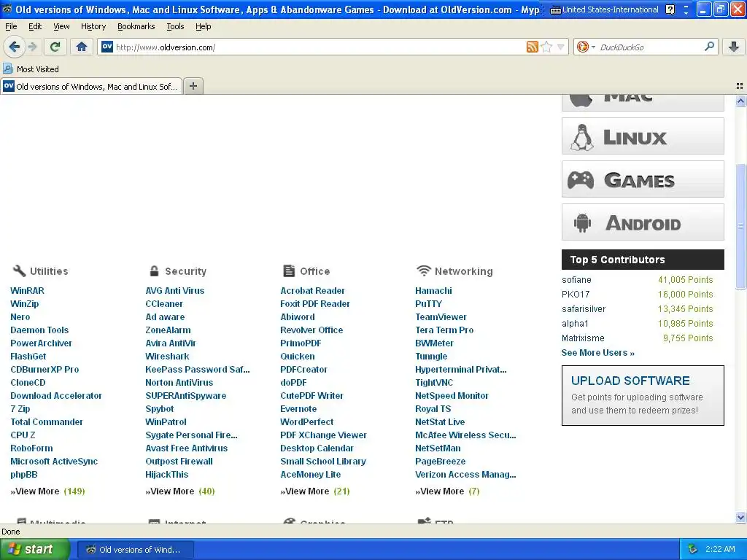Image resolution: width=747 pixels, height=560 pixels.
Task: Click the help question mark in title bar
Action: 670,9
